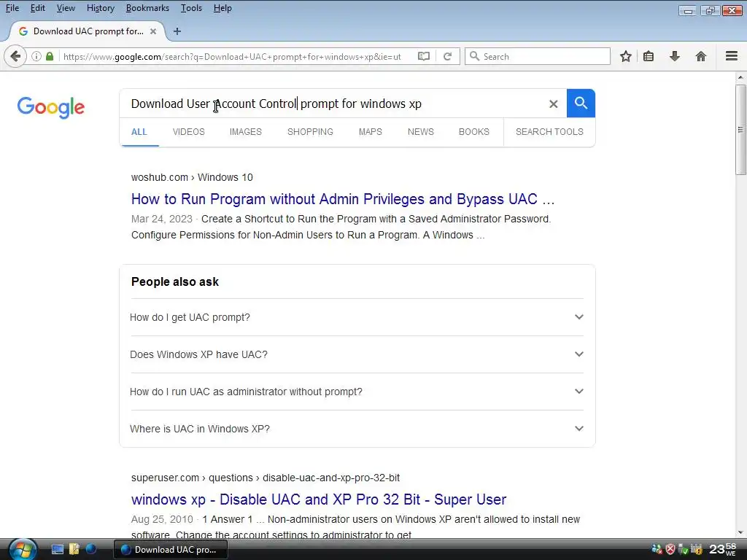Click the scrollbar down arrow

click(740, 533)
